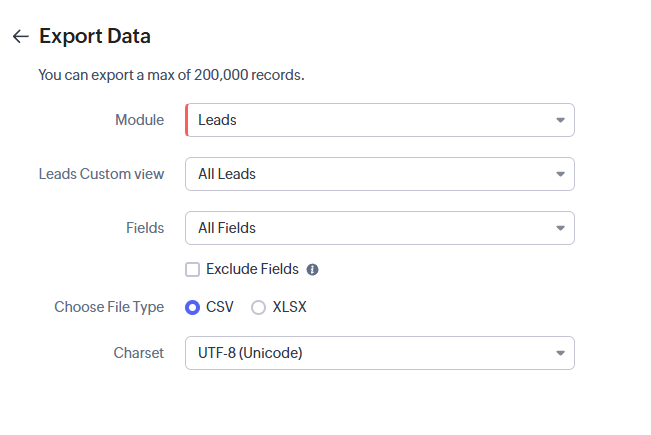This screenshot has height=435, width=651.
Task: Click the CSV option label
Action: (x=220, y=307)
